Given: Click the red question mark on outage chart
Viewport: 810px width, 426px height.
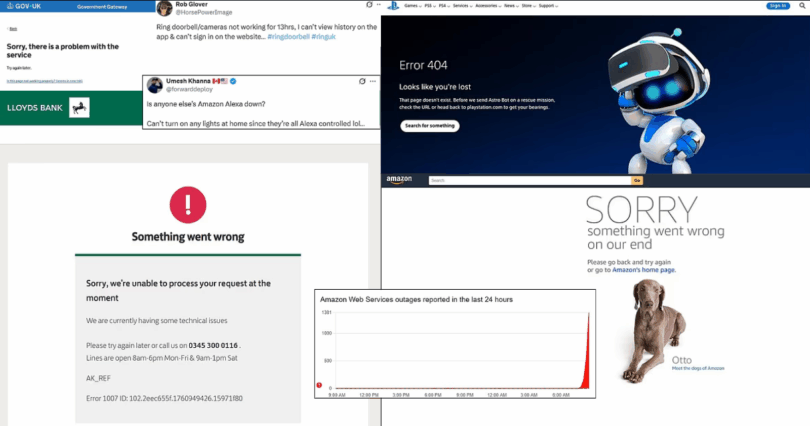Looking at the screenshot, I should pyautogui.click(x=319, y=385).
